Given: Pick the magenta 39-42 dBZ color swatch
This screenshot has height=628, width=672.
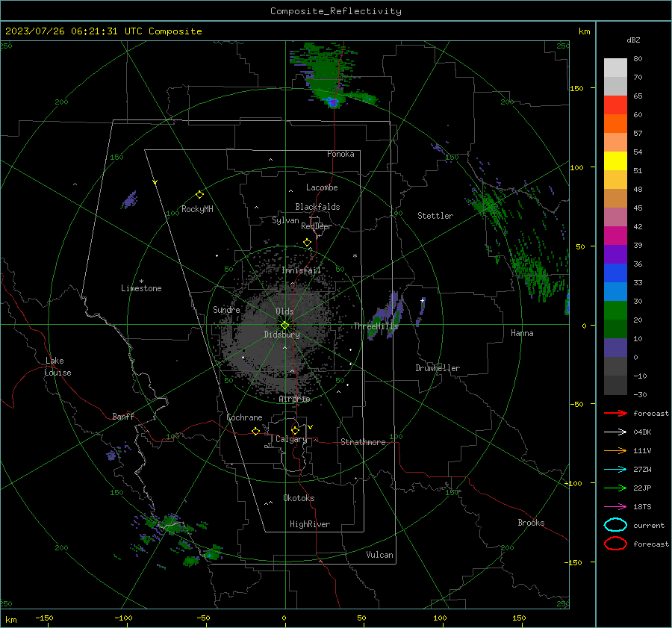Looking at the screenshot, I should [615, 236].
